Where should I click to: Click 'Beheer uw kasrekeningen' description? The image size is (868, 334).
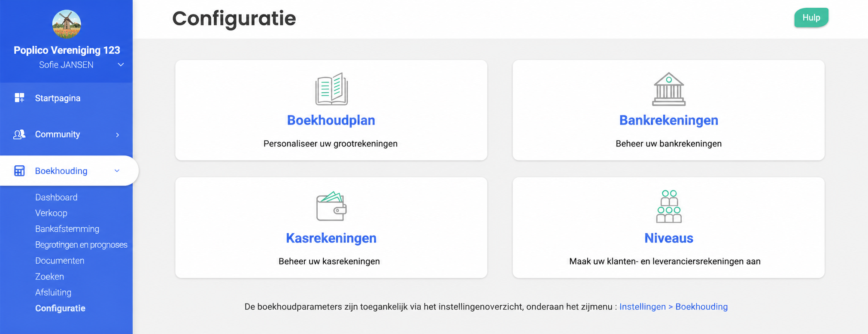coord(329,261)
